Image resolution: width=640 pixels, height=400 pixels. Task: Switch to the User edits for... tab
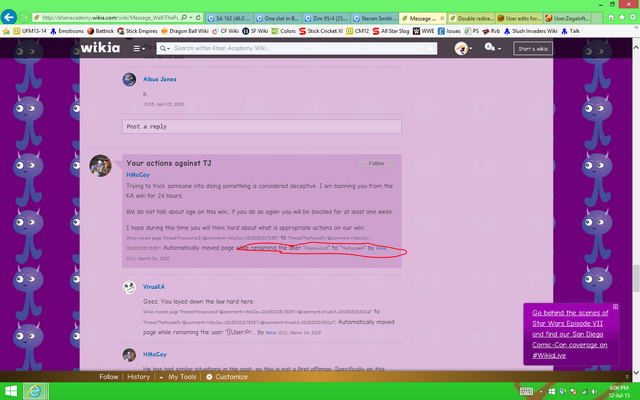point(520,18)
